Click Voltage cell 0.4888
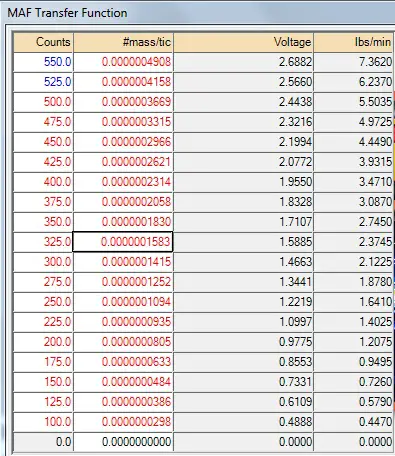 coord(243,422)
